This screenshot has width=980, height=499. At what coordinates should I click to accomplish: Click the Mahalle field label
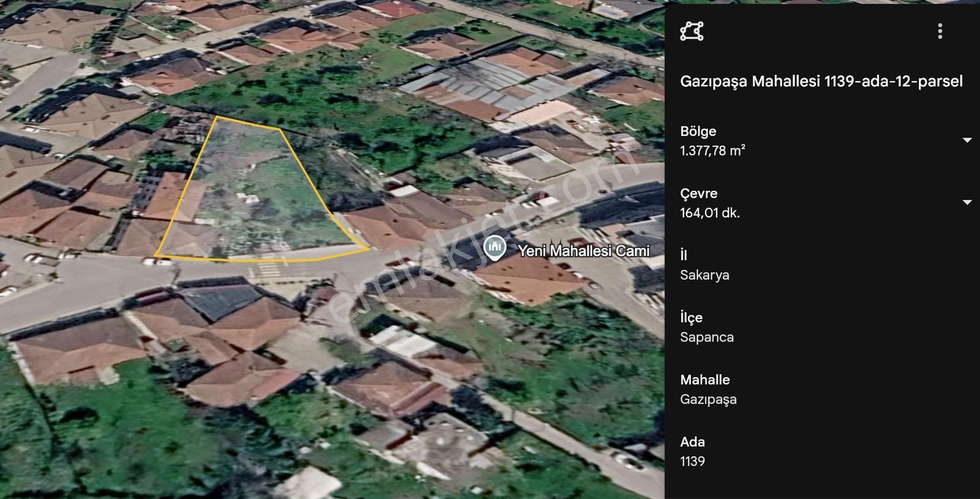[705, 380]
